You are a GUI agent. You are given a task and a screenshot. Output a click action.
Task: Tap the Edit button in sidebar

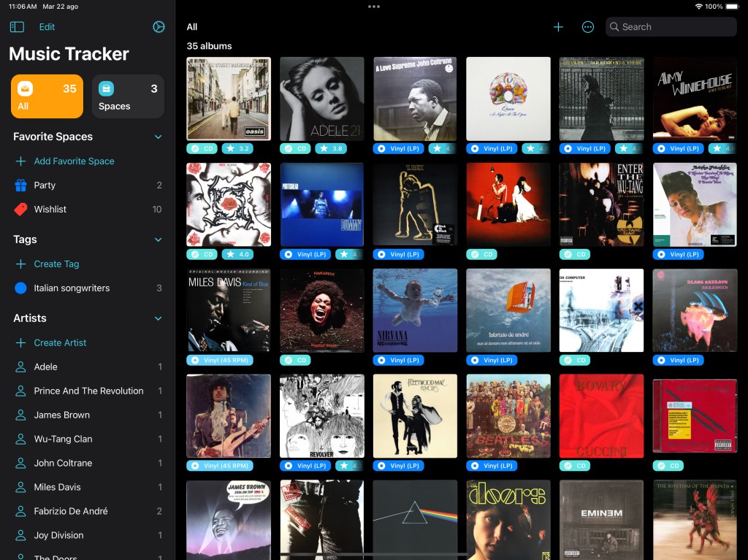point(47,27)
